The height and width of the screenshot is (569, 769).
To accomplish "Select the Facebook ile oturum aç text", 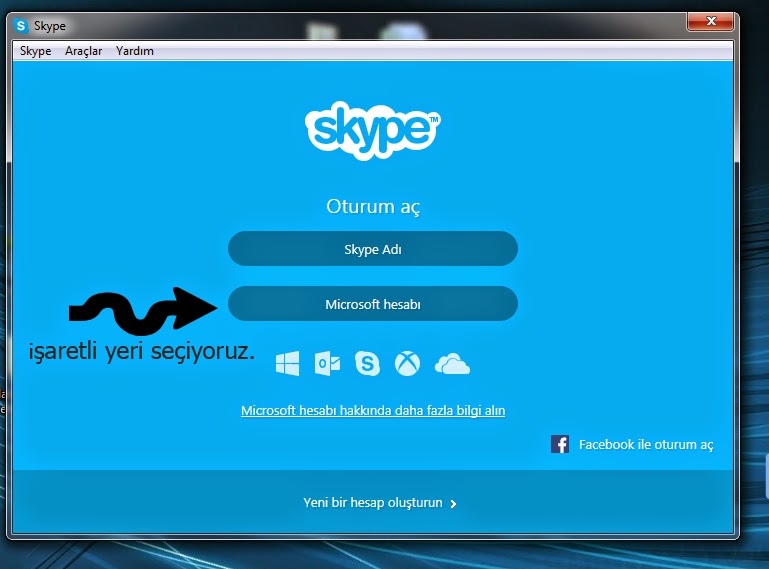I will (x=646, y=445).
